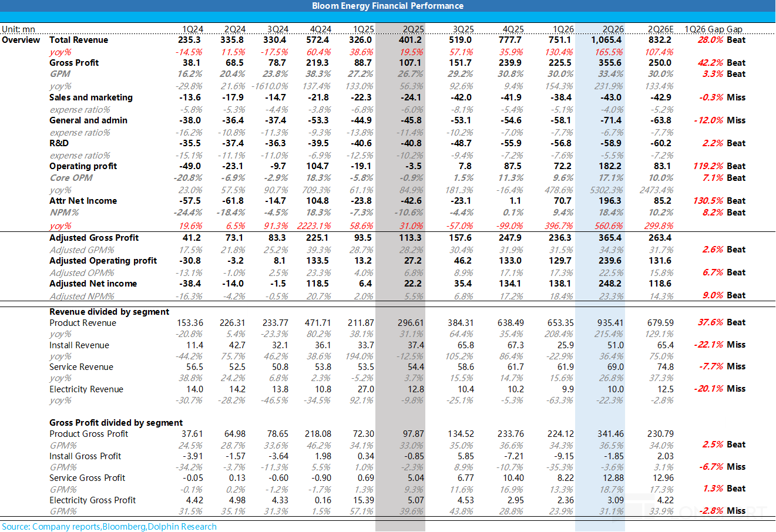This screenshot has width=776, height=532.
Task: Select the 2Q26 column header
Action: (613, 29)
